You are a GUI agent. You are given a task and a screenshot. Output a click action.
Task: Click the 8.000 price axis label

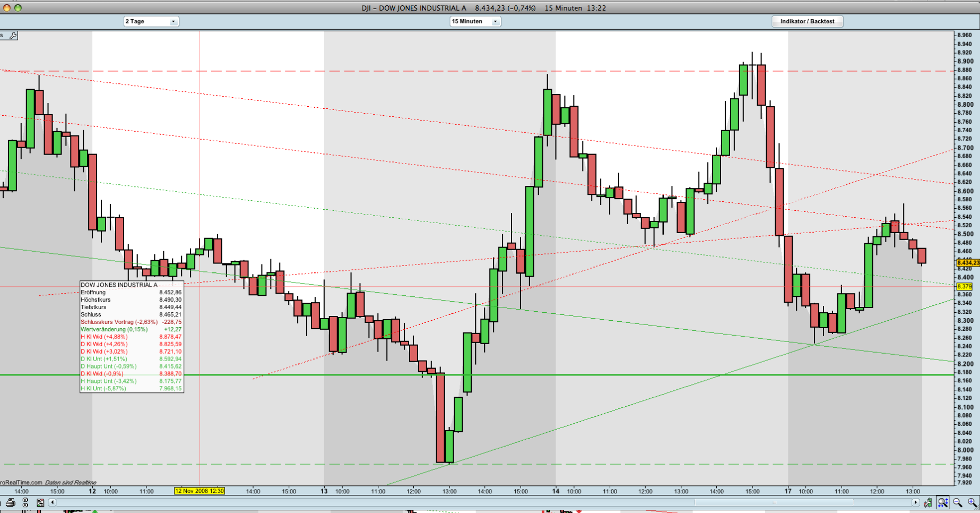pos(965,450)
